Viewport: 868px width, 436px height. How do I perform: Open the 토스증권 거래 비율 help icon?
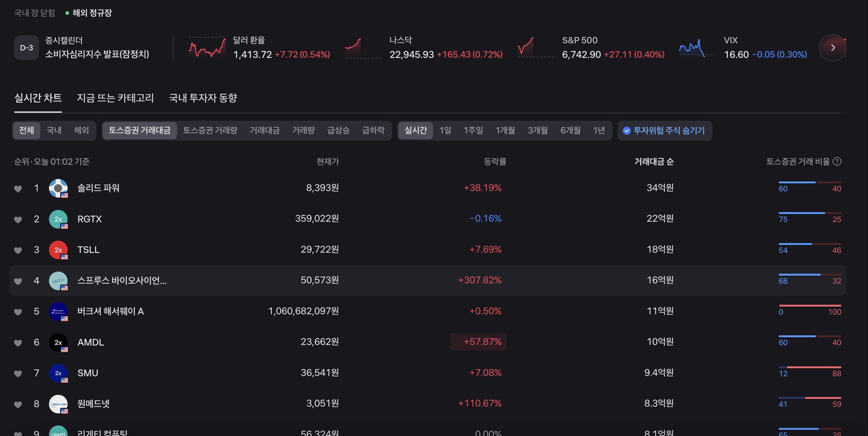coord(837,162)
